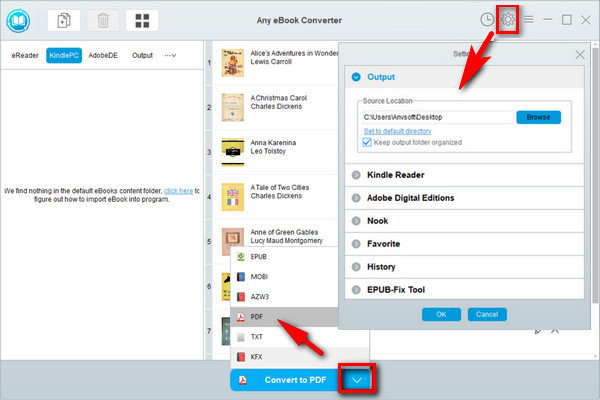Select the 'Alice's Adventures in Wonder' title

click(x=294, y=53)
